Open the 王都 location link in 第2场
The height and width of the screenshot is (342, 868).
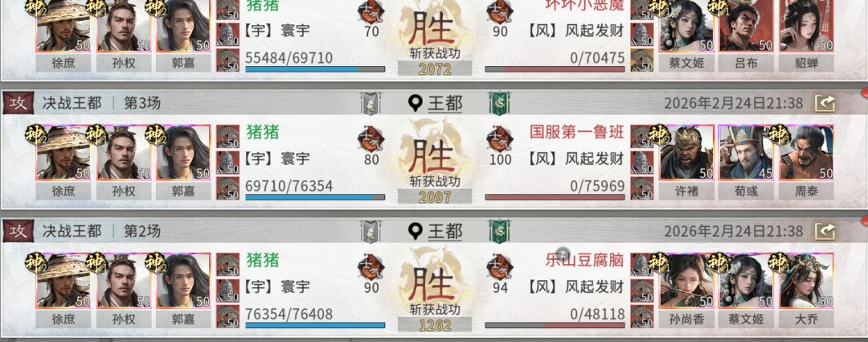[x=435, y=231]
